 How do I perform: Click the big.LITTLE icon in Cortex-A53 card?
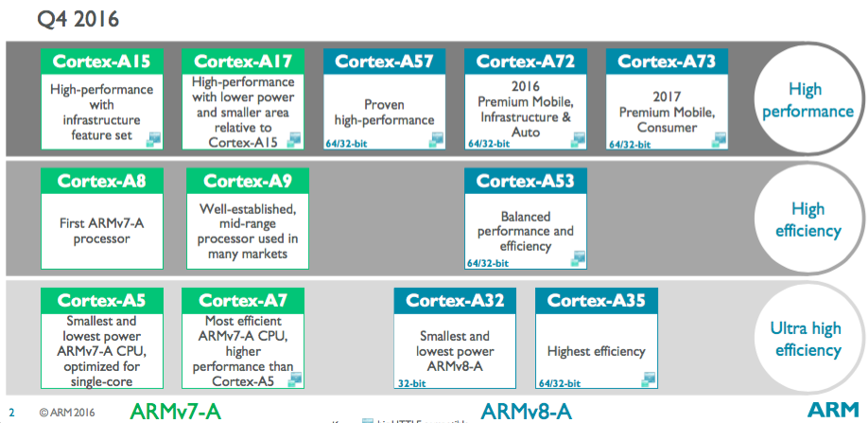pos(578,259)
